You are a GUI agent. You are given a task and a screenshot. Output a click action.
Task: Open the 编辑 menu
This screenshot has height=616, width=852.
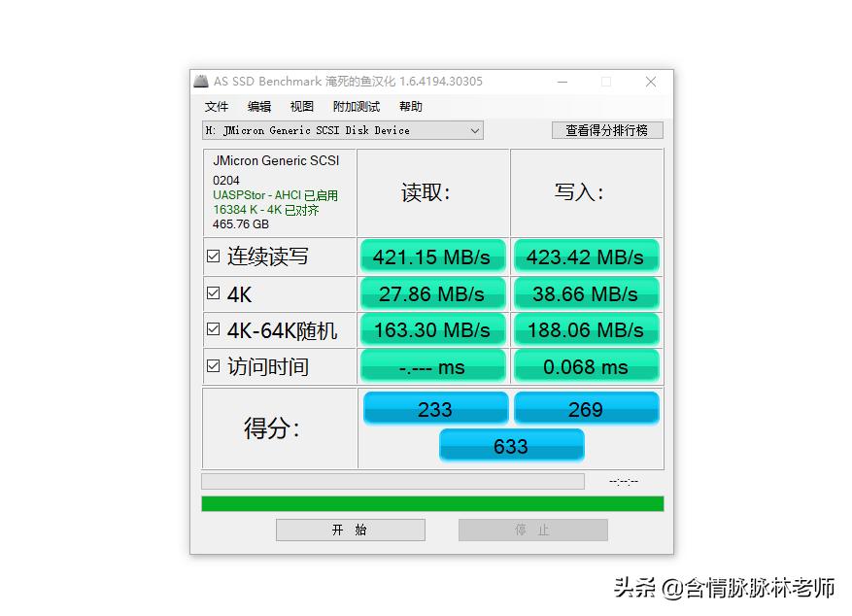click(x=258, y=107)
